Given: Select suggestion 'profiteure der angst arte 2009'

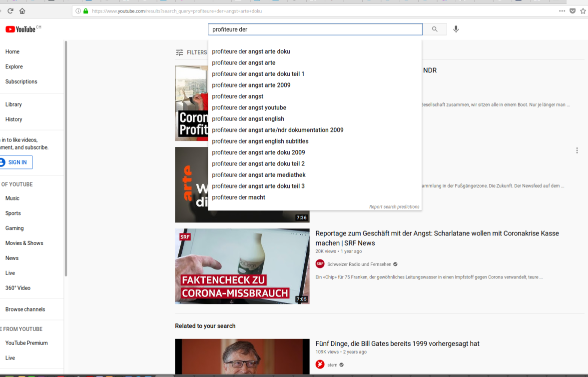Looking at the screenshot, I should coord(315,85).
